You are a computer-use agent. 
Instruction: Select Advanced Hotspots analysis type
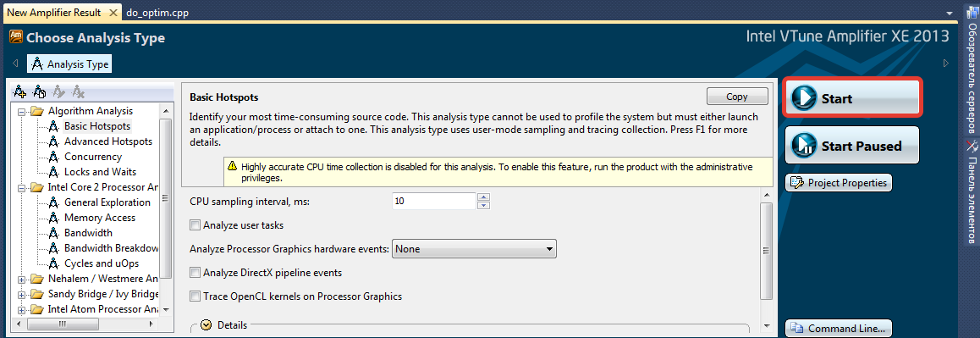pos(108,141)
